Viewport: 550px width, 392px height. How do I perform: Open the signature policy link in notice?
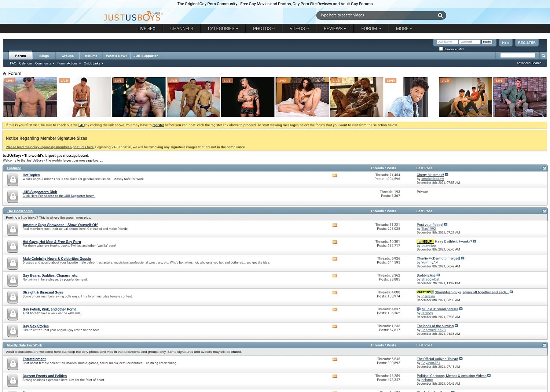pyautogui.click(x=50, y=147)
